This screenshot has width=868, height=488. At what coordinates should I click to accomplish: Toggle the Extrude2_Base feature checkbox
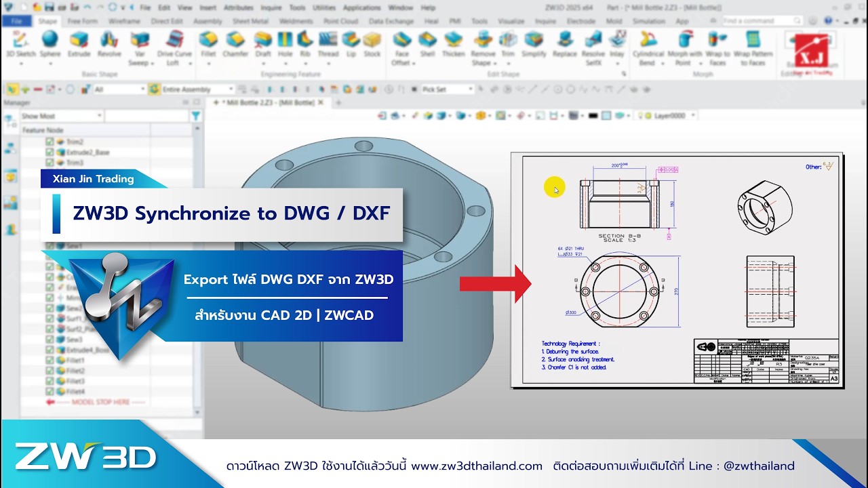point(50,152)
